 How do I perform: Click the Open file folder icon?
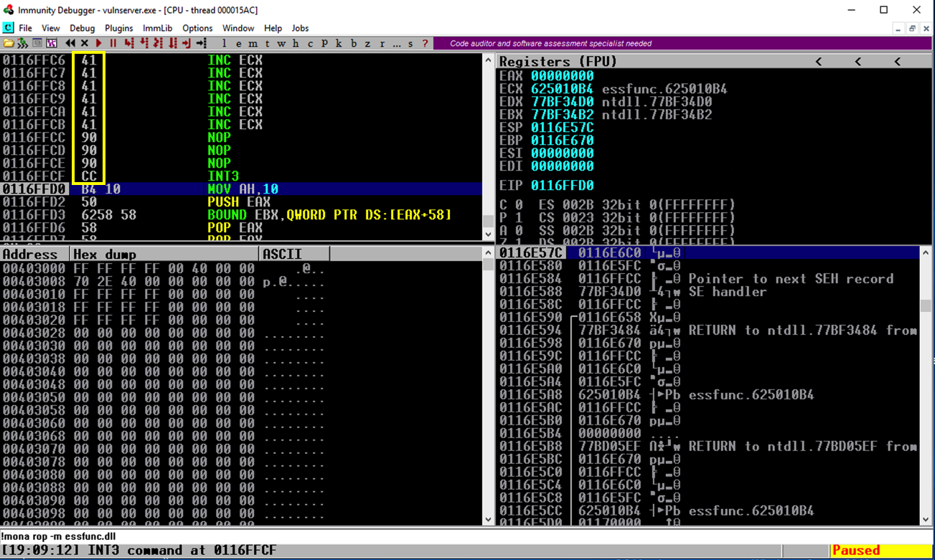click(x=9, y=44)
